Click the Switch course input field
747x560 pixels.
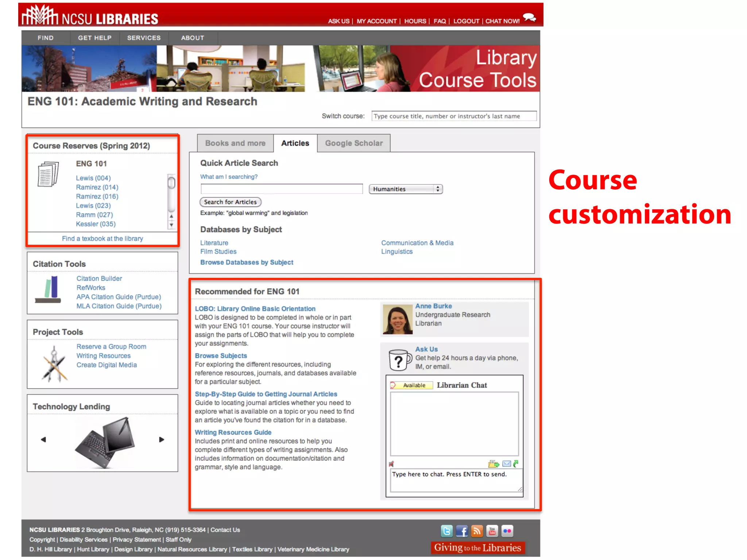click(454, 116)
